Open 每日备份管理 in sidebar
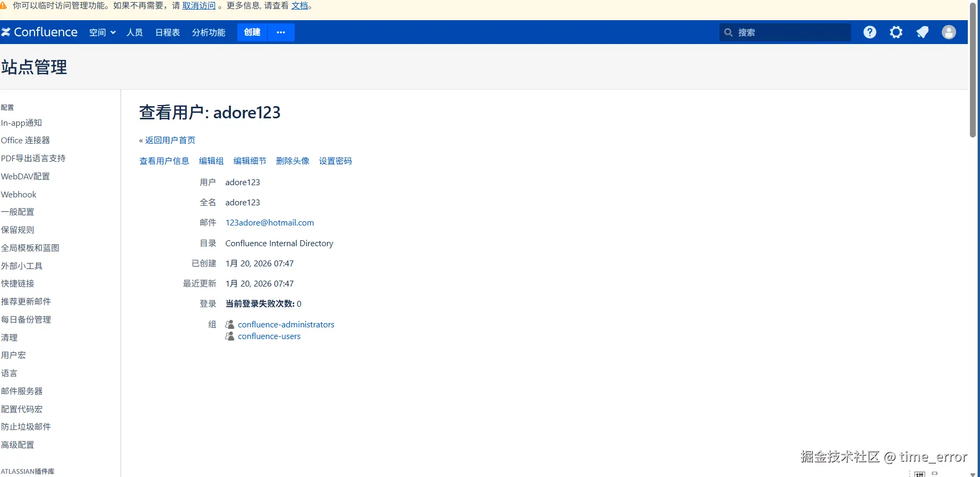Image resolution: width=980 pixels, height=477 pixels. [26, 319]
